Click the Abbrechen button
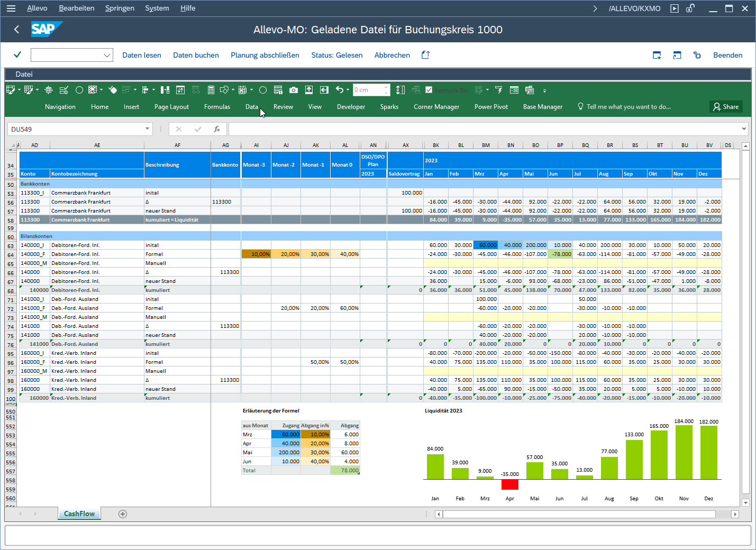Screen dimensions: 756x550 pyautogui.click(x=392, y=55)
